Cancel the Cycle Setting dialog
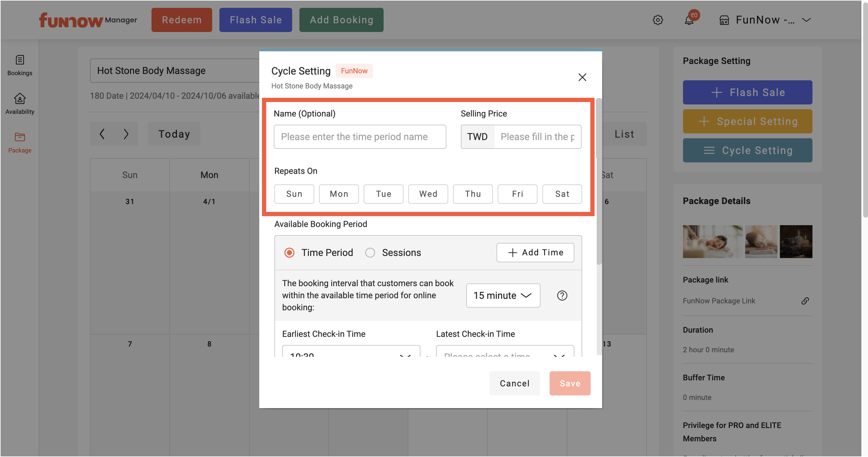Screen dimensions: 868x457 point(514,383)
